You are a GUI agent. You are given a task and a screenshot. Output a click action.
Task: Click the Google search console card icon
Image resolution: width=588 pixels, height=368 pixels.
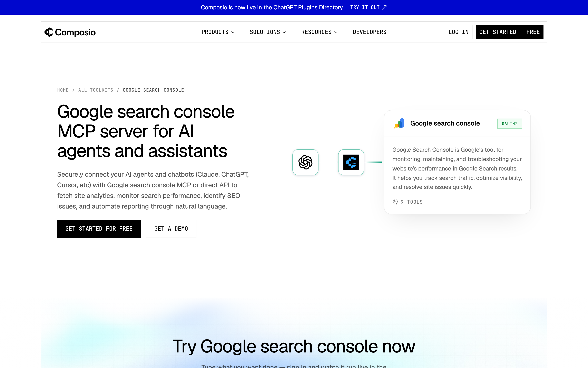point(399,123)
